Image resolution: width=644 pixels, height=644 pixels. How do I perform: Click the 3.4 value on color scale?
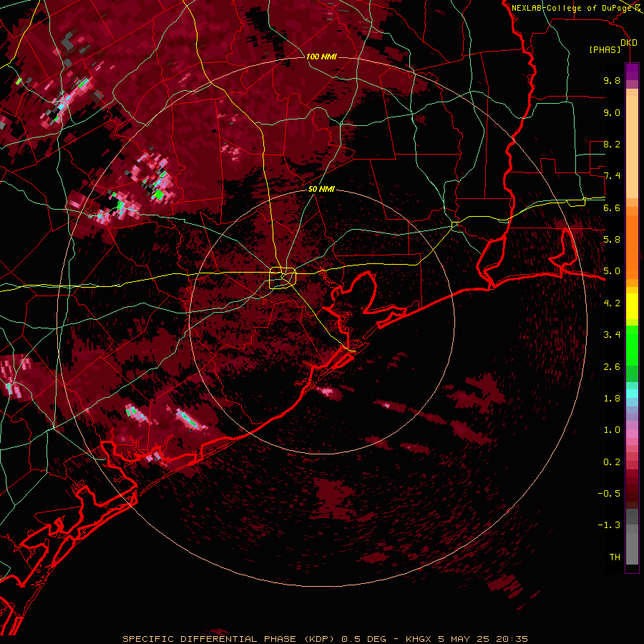pyautogui.click(x=612, y=335)
